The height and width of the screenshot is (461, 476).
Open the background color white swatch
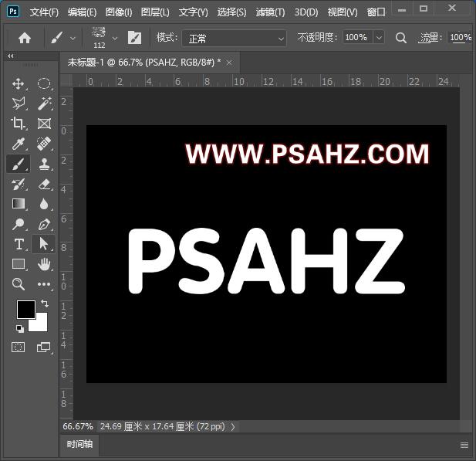point(40,324)
